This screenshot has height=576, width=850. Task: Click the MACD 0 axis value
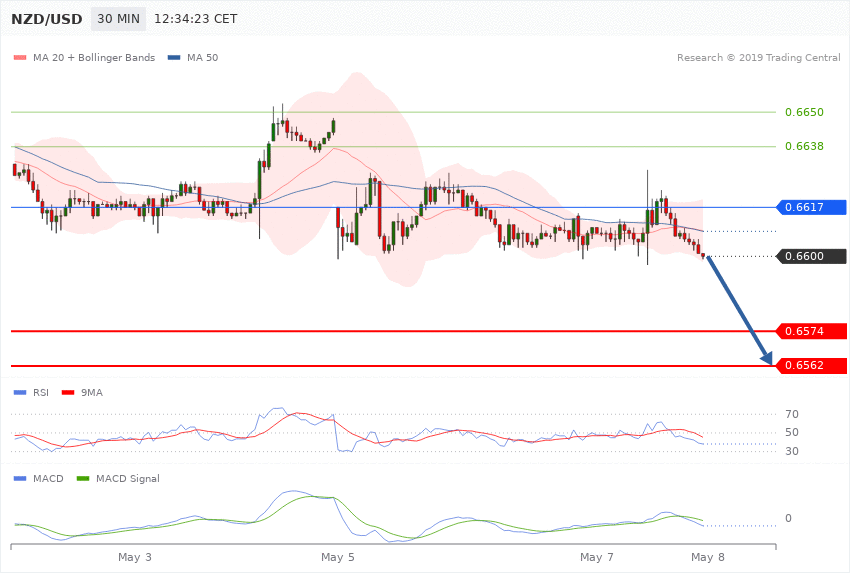coord(788,519)
